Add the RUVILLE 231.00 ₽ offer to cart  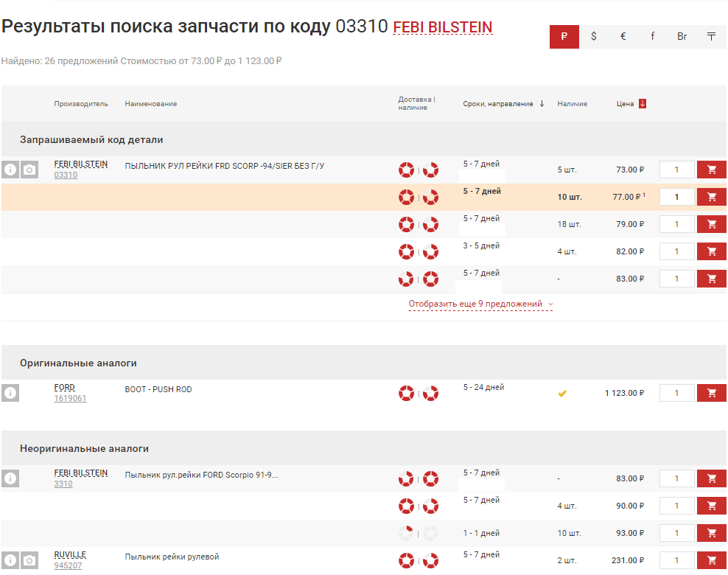pos(711,560)
